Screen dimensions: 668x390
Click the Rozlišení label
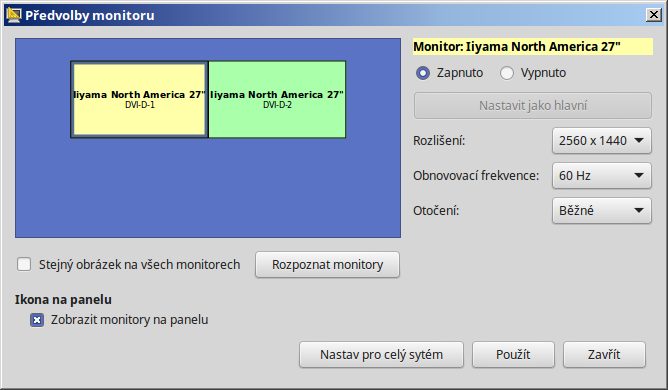point(439,141)
